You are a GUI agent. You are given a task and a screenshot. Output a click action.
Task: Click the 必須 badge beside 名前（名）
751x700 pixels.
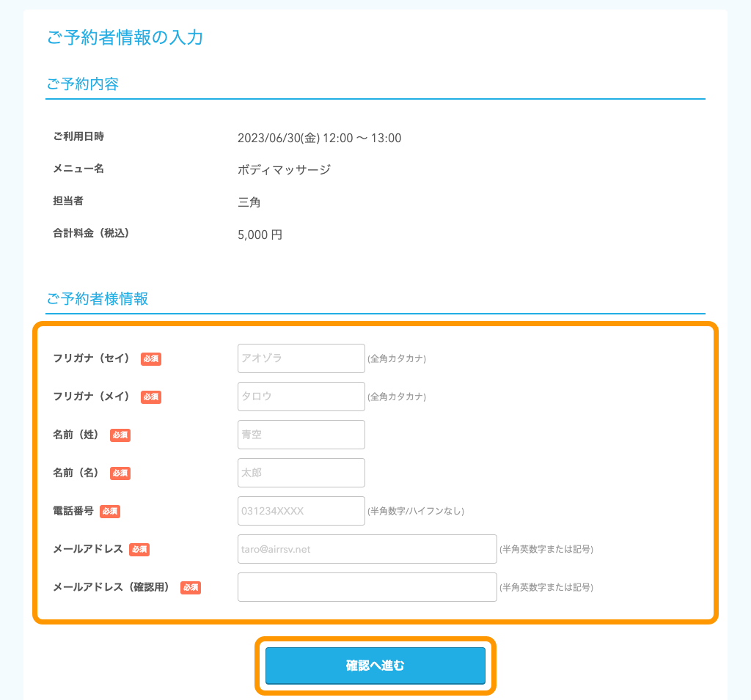[x=120, y=473]
